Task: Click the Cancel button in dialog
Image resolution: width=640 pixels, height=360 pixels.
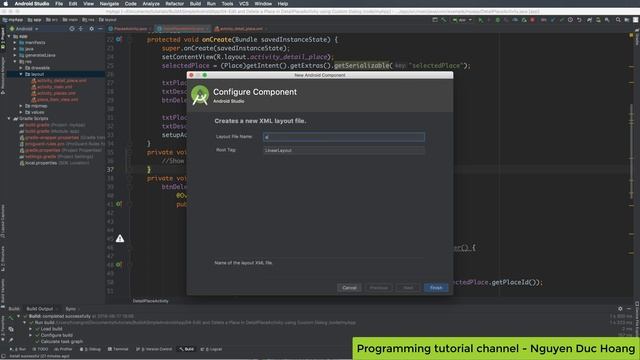Action: 349,288
